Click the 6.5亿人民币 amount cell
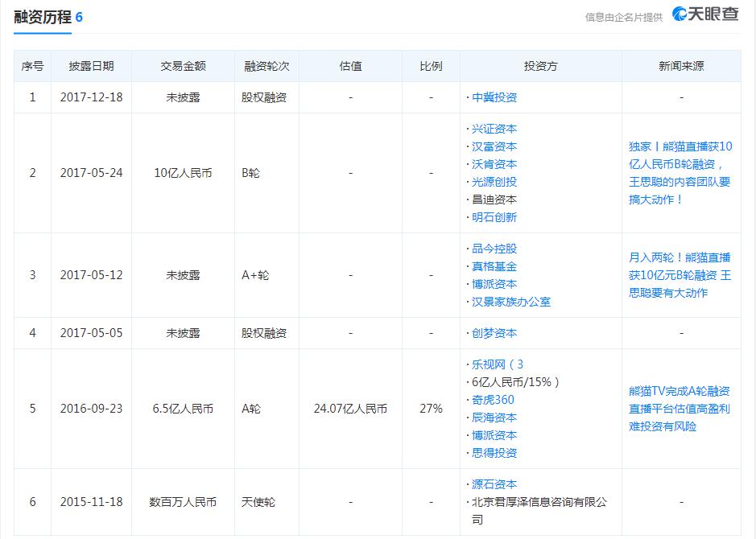Viewport: 756px width, 539px height. (183, 409)
